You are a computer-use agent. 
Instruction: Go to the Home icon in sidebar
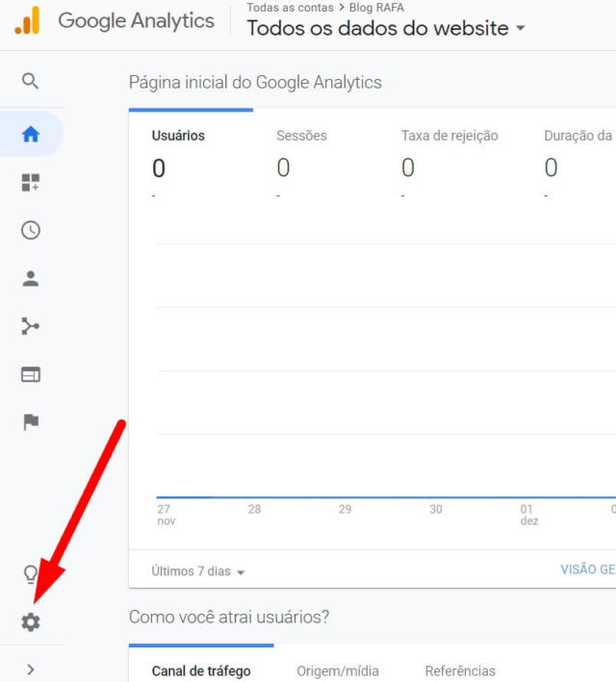[x=31, y=134]
